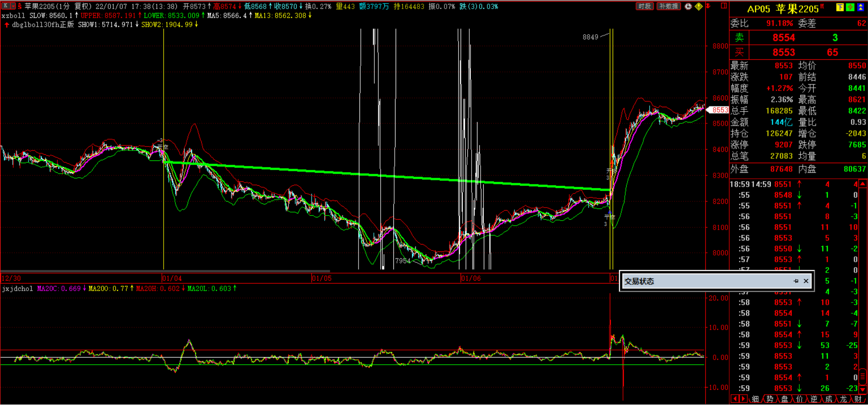
Task: Click the dbglboll30fh正版 indicator label
Action: tap(43, 25)
